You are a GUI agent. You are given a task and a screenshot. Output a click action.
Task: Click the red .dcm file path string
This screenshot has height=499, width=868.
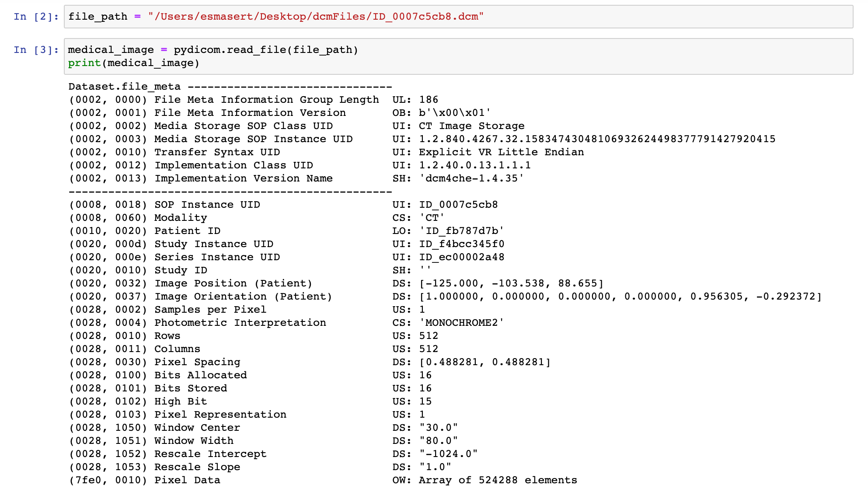tap(315, 17)
